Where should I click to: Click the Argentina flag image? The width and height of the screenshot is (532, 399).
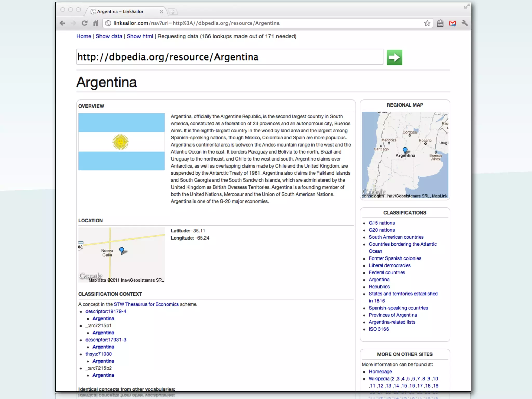pyautogui.click(x=122, y=142)
